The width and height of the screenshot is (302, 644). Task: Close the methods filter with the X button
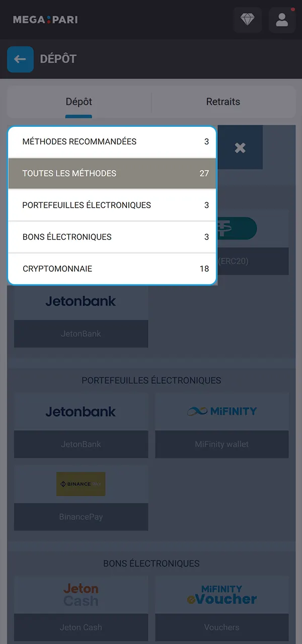point(240,147)
